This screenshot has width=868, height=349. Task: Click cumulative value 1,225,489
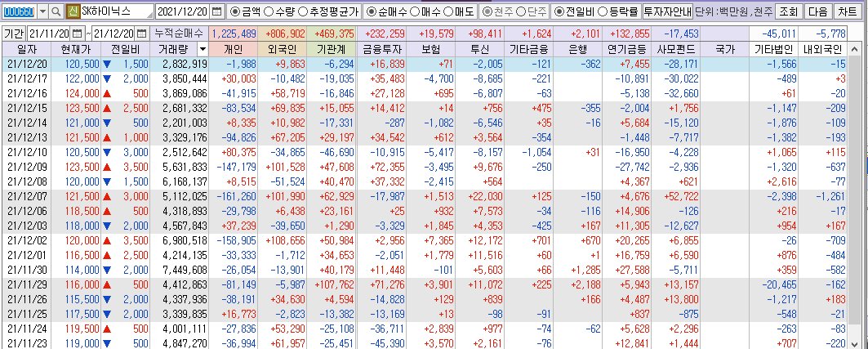pos(234,34)
